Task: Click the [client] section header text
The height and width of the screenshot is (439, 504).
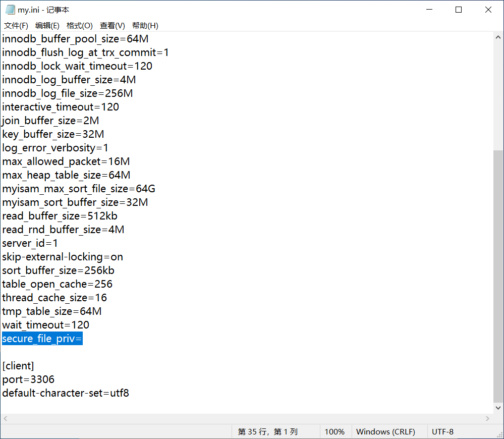Action: coord(18,366)
